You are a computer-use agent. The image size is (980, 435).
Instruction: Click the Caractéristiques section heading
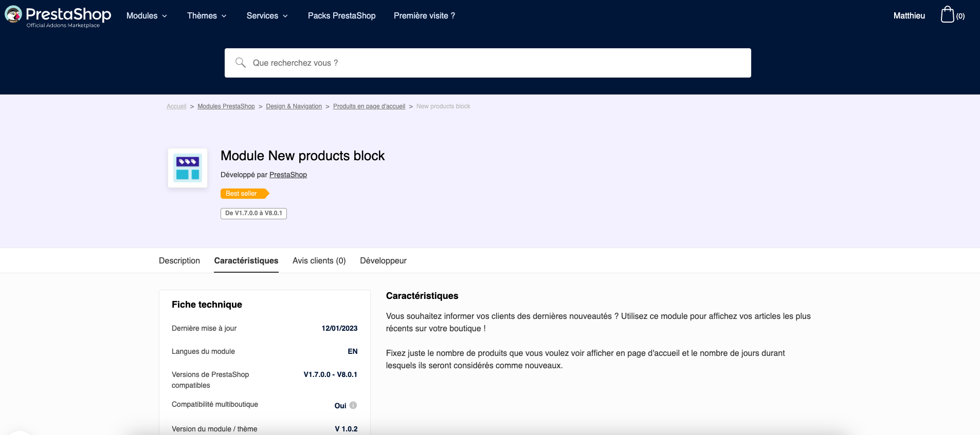pos(422,296)
